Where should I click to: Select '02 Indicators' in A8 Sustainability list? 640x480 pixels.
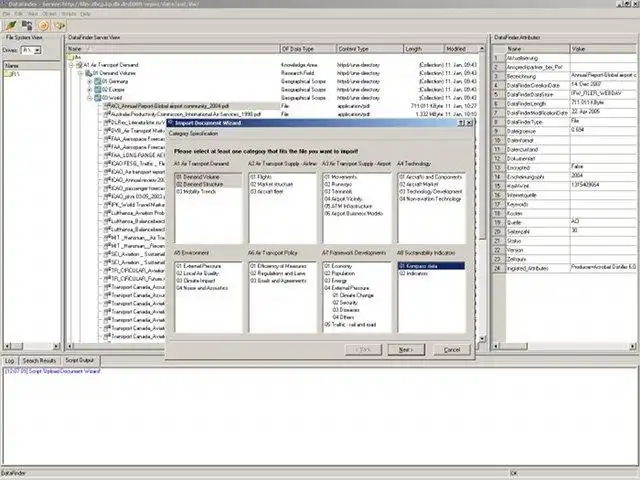(x=413, y=273)
